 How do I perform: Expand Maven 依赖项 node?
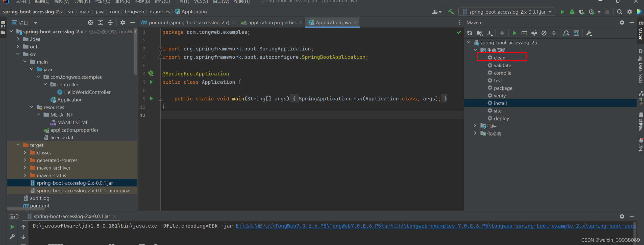pos(475,133)
